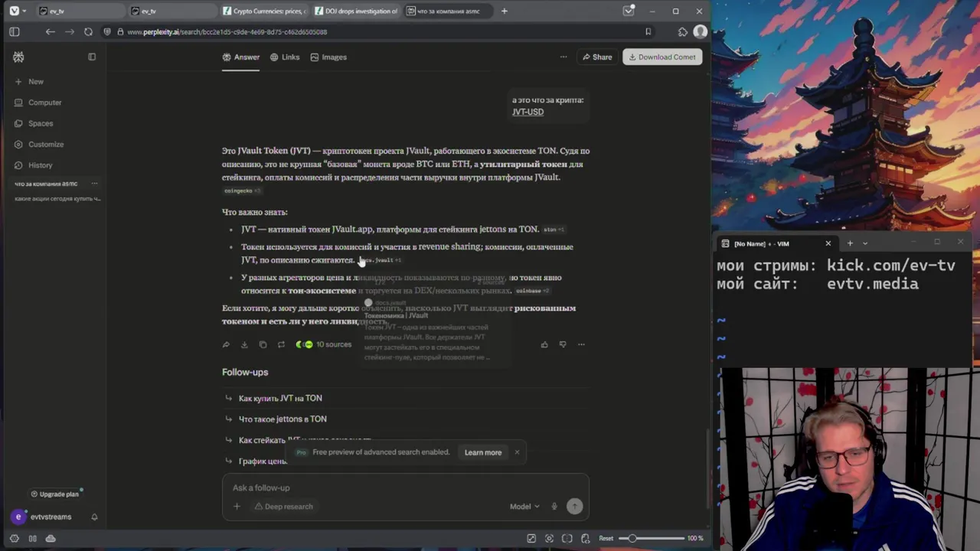Dismiss the advanced search preview banner
980x551 pixels.
click(x=517, y=452)
